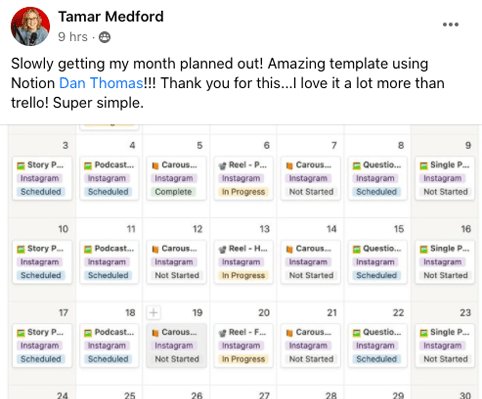The height and width of the screenshot is (399, 482).
Task: Click the reel camera icon on day 6
Action: [222, 166]
